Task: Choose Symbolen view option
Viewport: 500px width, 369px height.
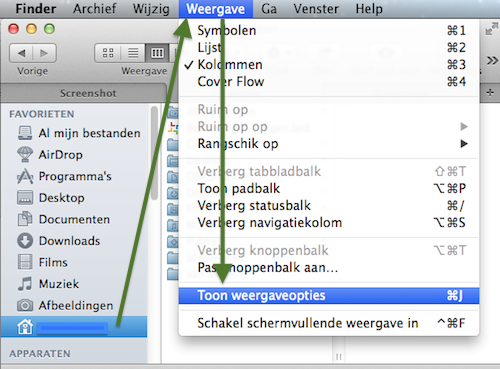Action: coord(329,30)
